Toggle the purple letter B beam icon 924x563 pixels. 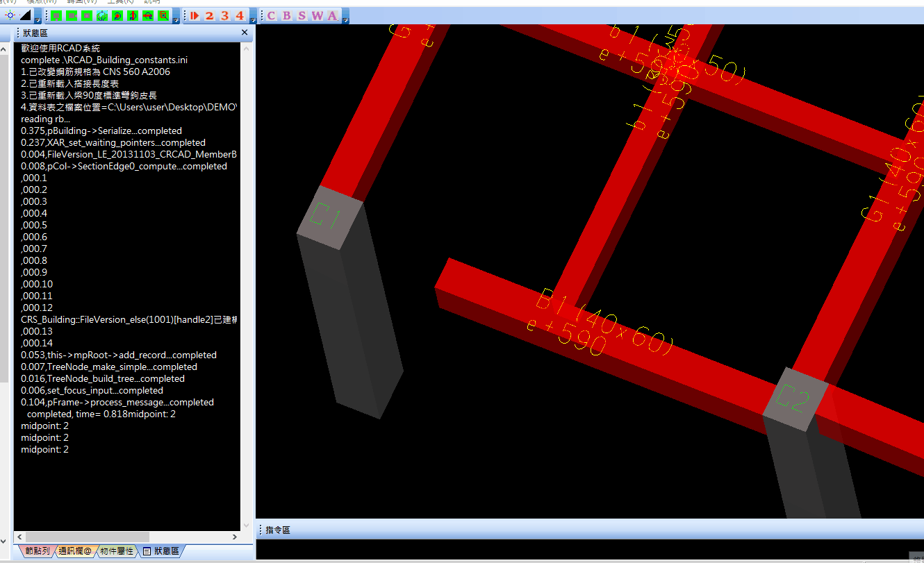286,15
